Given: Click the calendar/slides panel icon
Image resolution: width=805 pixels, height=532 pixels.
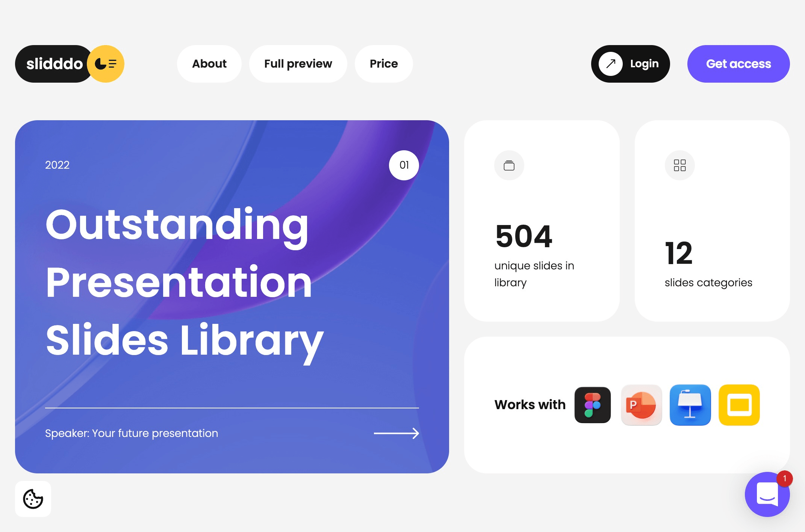Looking at the screenshot, I should pyautogui.click(x=509, y=165).
